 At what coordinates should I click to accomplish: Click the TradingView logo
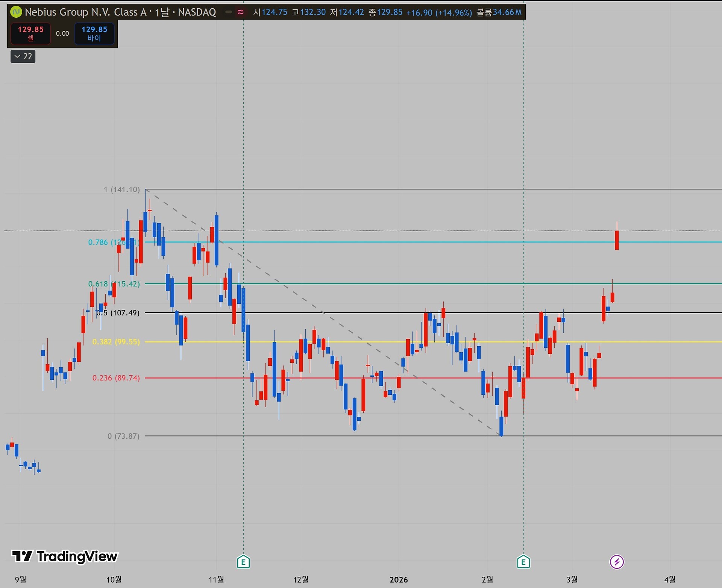pyautogui.click(x=65, y=556)
